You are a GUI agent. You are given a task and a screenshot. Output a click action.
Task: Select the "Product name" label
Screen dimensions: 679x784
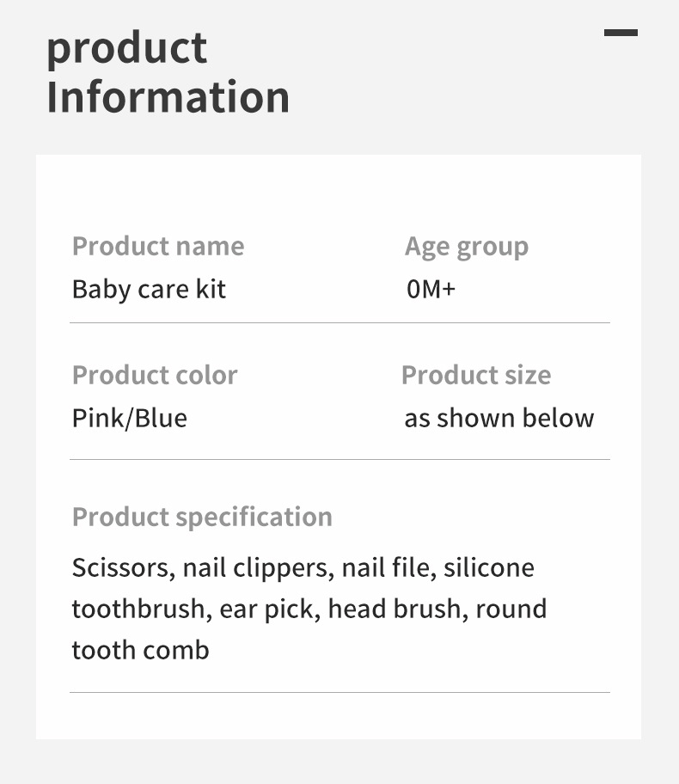pyautogui.click(x=158, y=247)
